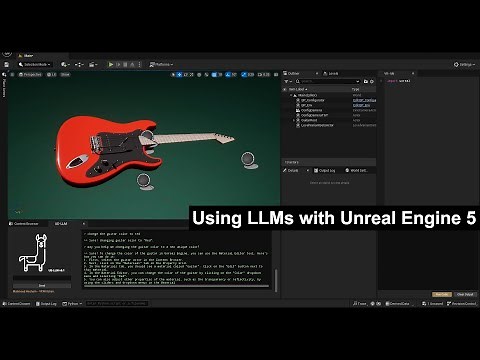The width and height of the screenshot is (480, 360).
Task: Select the BP_Env actor row
Action: pyautogui.click(x=329, y=105)
